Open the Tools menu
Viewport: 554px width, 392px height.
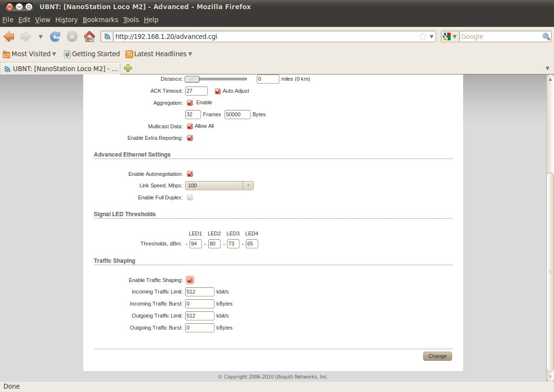tap(130, 20)
